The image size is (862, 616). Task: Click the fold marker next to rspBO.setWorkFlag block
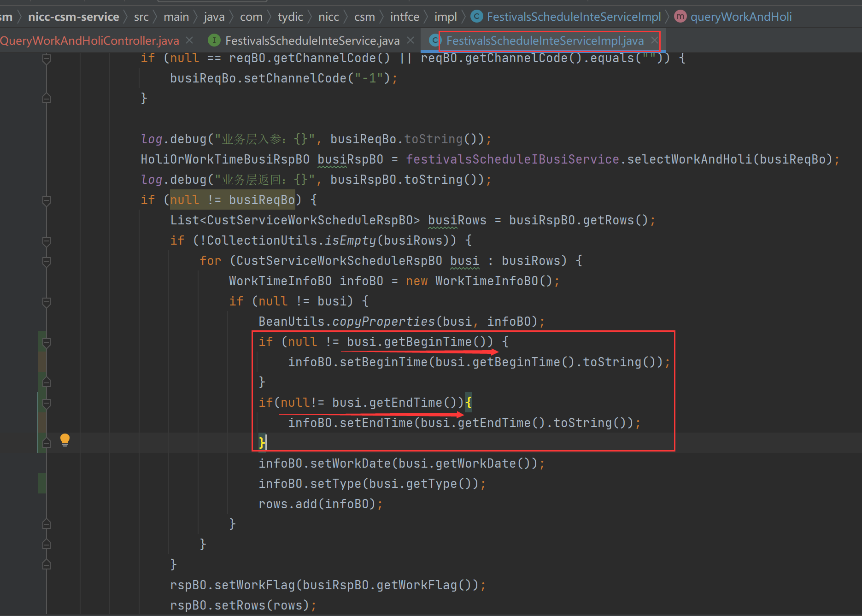(x=46, y=564)
